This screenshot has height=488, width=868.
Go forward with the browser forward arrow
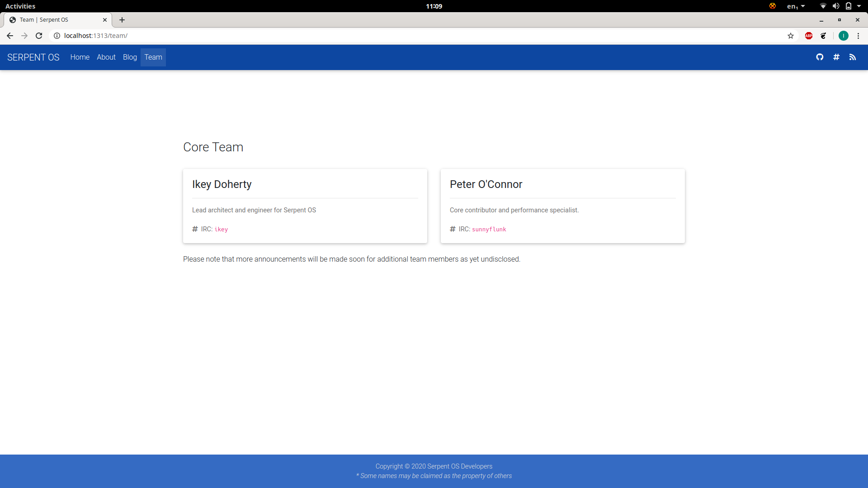[x=24, y=36]
